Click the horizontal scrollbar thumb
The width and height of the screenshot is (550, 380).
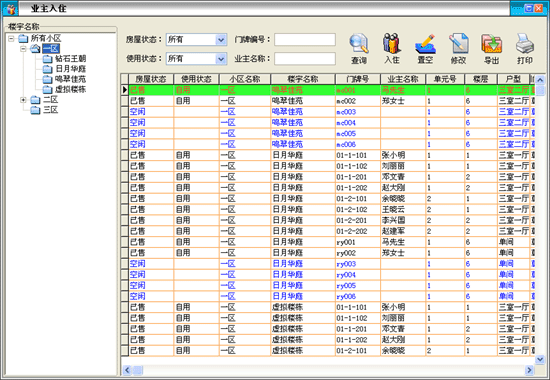pos(138,370)
